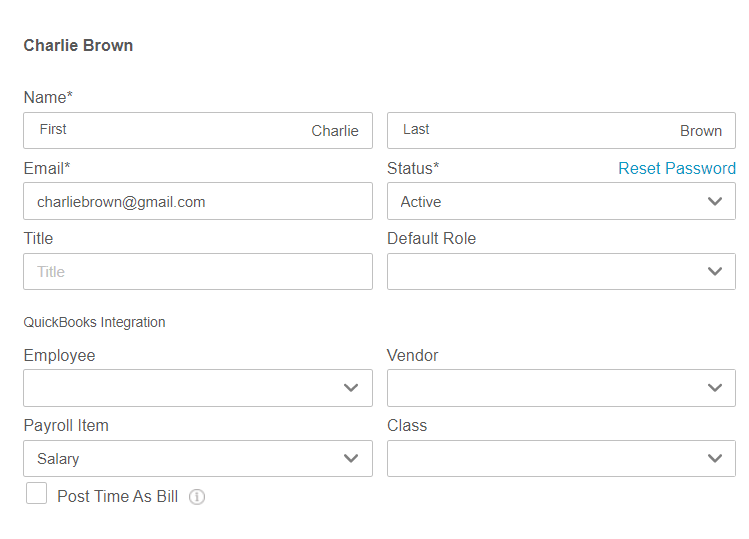Enable the Post Time As Bill checkbox

[36, 493]
